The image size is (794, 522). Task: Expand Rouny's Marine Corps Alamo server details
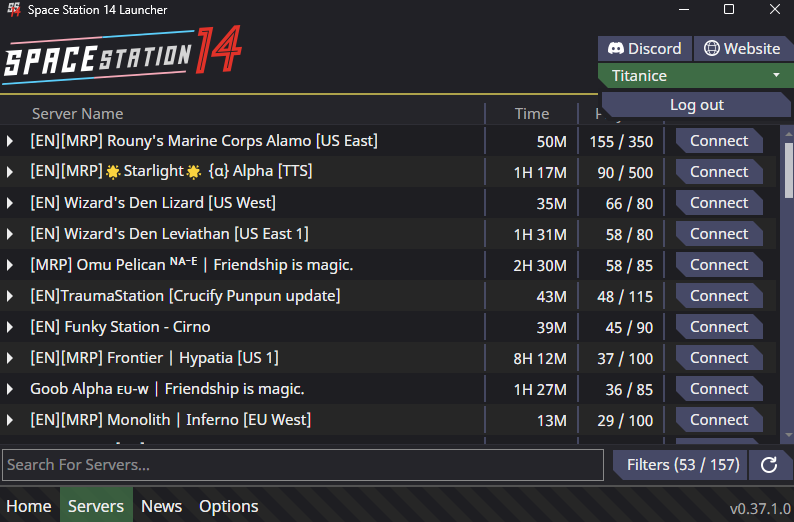tap(10, 141)
